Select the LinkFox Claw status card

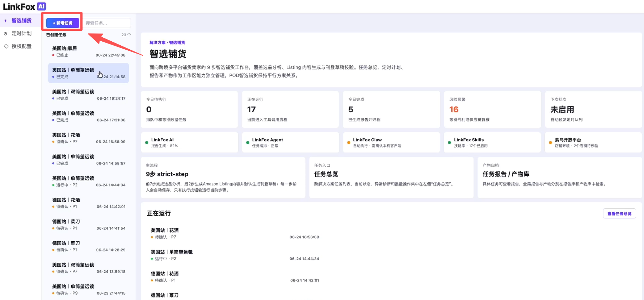point(391,142)
